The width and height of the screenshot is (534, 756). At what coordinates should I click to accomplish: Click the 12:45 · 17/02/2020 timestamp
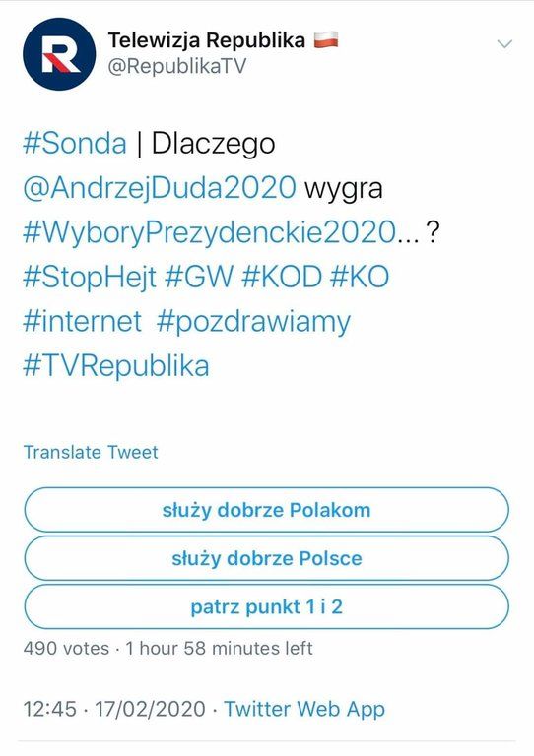(114, 709)
